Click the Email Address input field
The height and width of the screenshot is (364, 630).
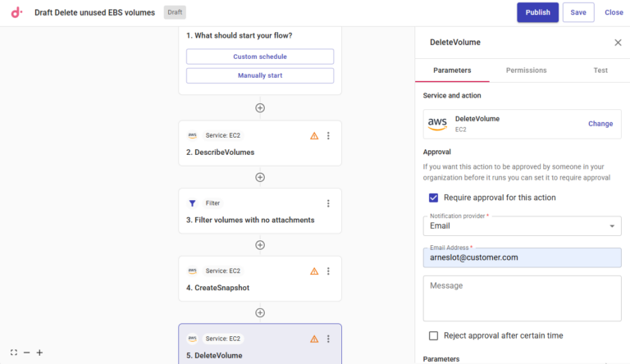click(522, 257)
